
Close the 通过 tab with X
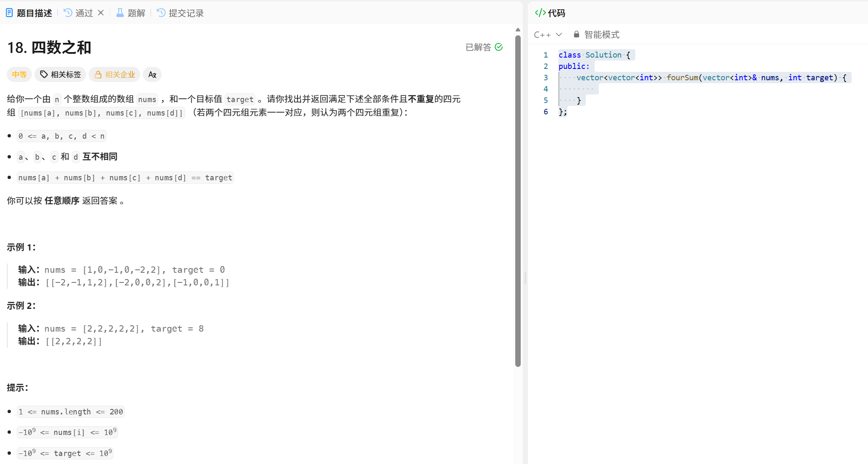(101, 13)
